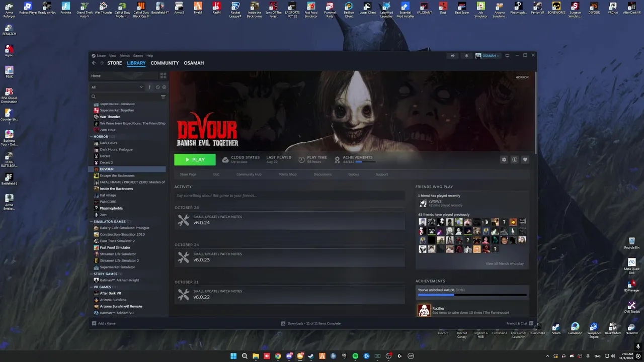The width and height of the screenshot is (644, 362).
Task: Open the Help menu
Action: point(149,56)
